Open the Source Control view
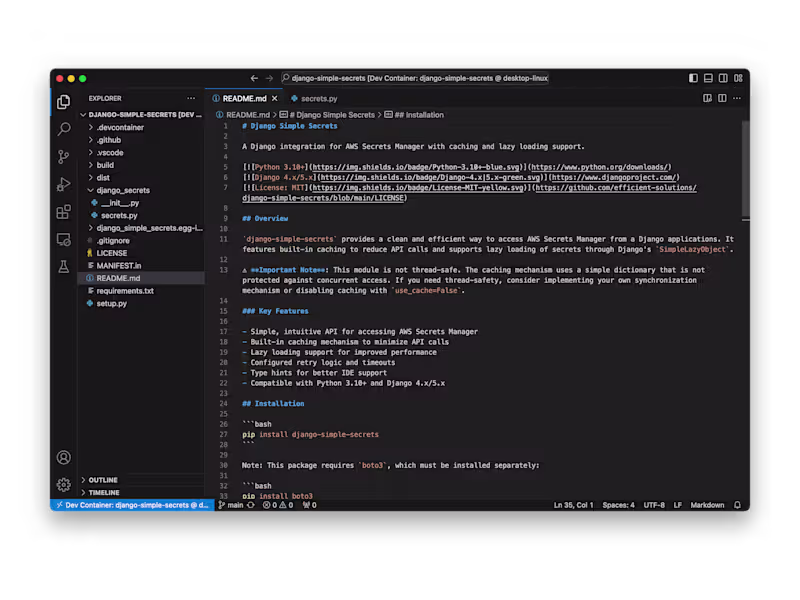The width and height of the screenshot is (800, 600). 64,157
